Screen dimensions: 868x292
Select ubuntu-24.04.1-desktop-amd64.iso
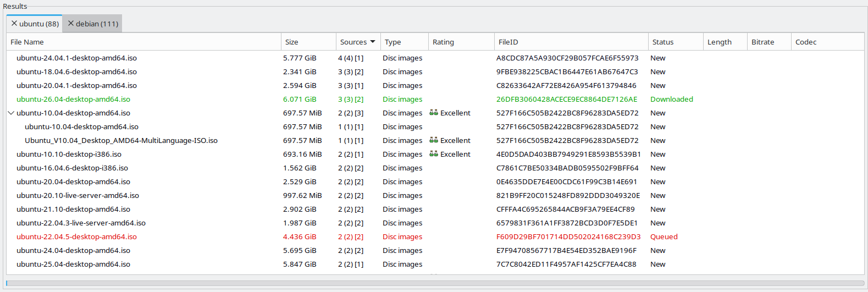(76, 58)
